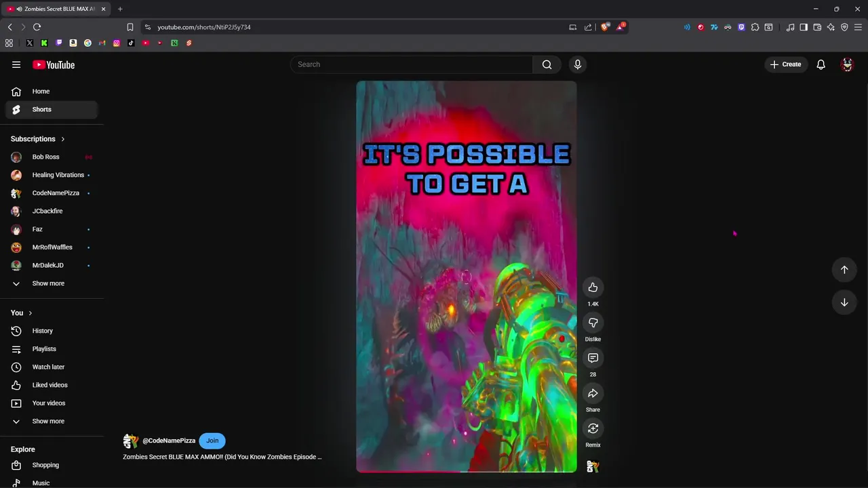The height and width of the screenshot is (488, 868).
Task: Open the TikTok bookmark
Action: 131,43
